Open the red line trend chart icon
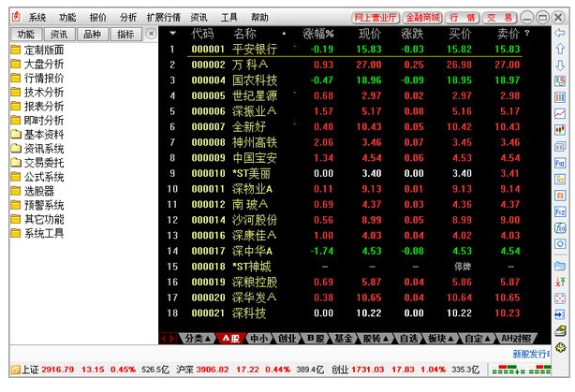 coord(560,113)
